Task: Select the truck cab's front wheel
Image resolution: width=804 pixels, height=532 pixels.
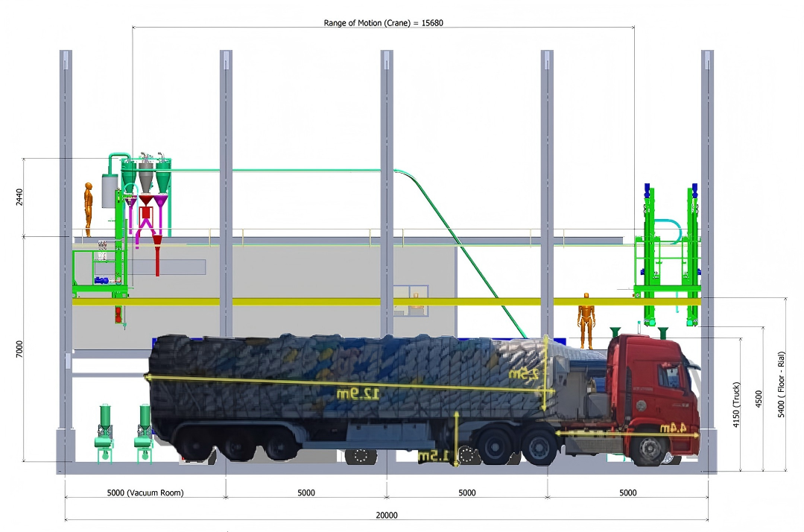Action: pyautogui.click(x=651, y=451)
